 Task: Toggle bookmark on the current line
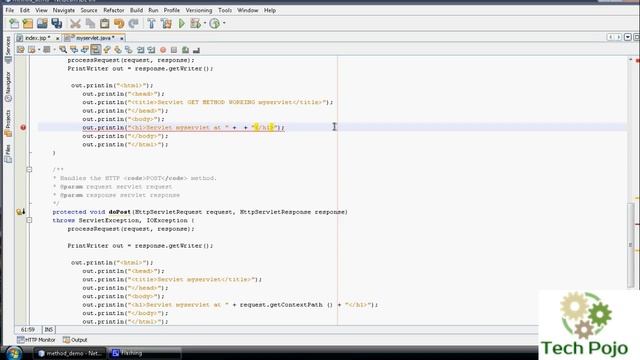click(129, 50)
